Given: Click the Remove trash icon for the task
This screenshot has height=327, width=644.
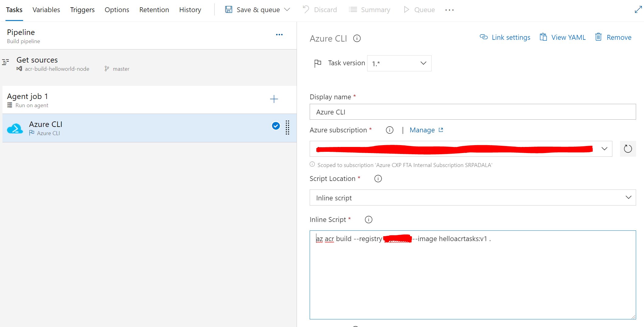Looking at the screenshot, I should coord(598,37).
